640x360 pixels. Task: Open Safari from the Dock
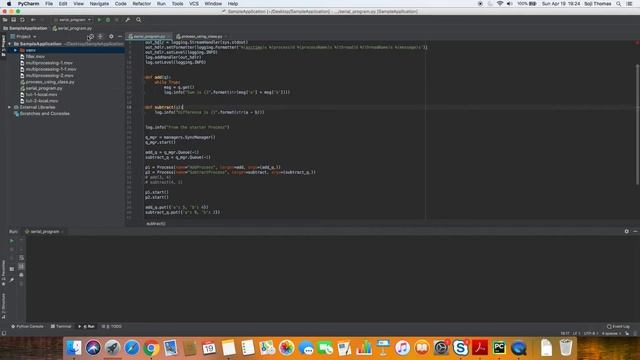click(131, 348)
